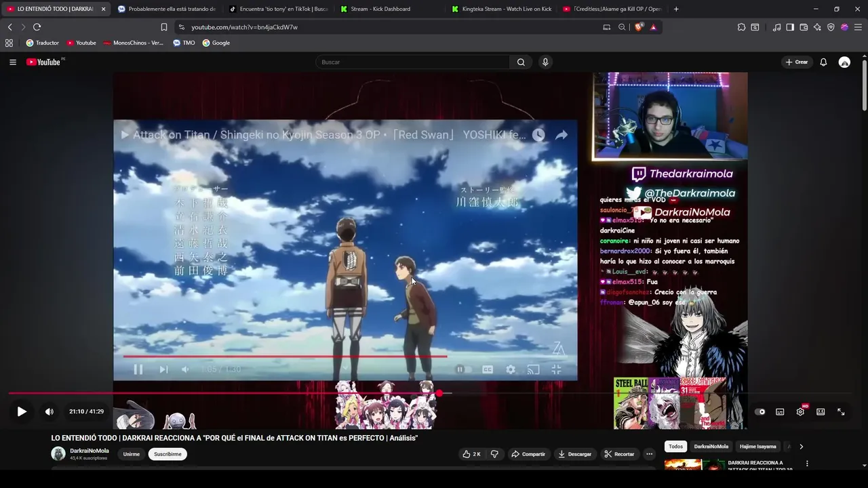Open the extensions puzzle icon

click(741, 27)
